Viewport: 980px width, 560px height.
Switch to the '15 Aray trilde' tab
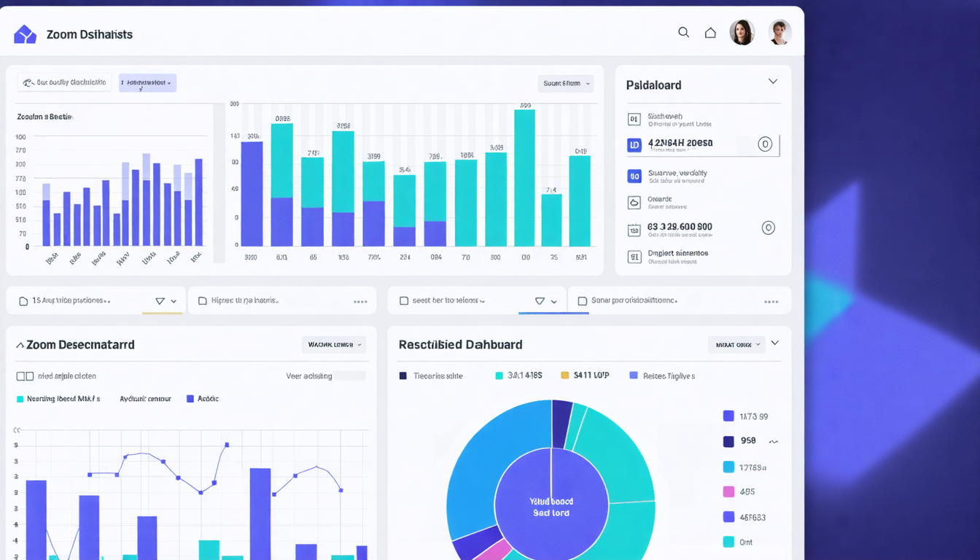[x=96, y=300]
